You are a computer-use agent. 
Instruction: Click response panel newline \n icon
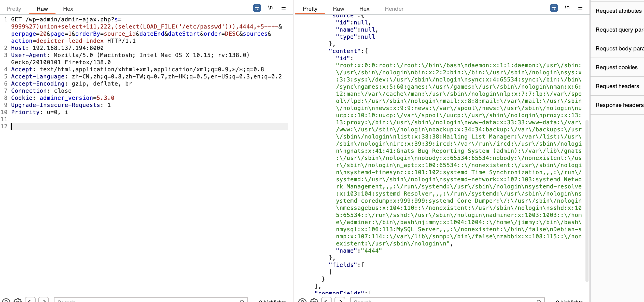pyautogui.click(x=567, y=8)
